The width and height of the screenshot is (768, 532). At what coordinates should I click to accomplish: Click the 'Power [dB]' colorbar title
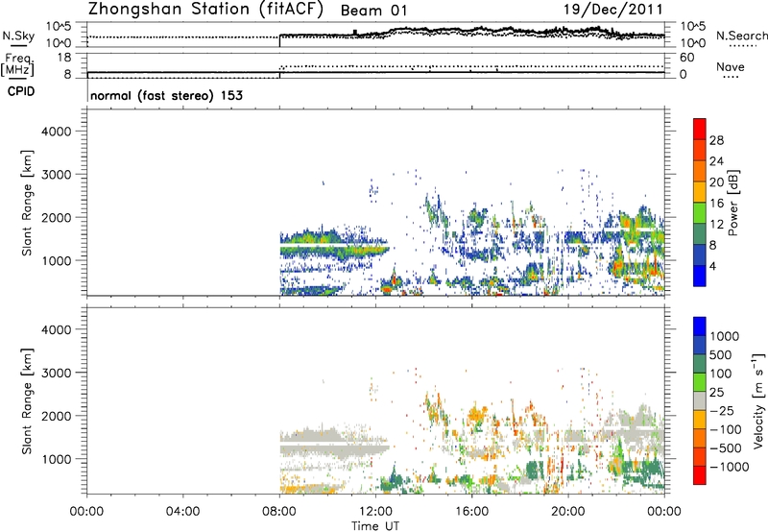tap(733, 203)
